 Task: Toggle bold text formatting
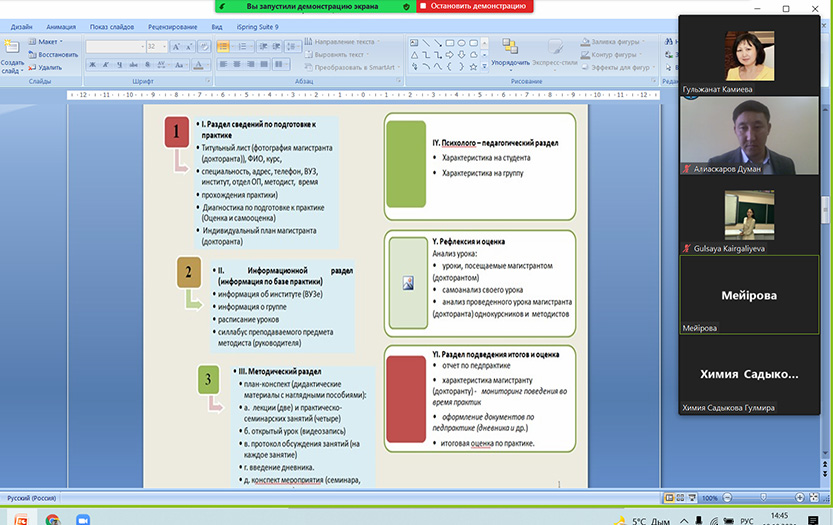click(x=92, y=63)
